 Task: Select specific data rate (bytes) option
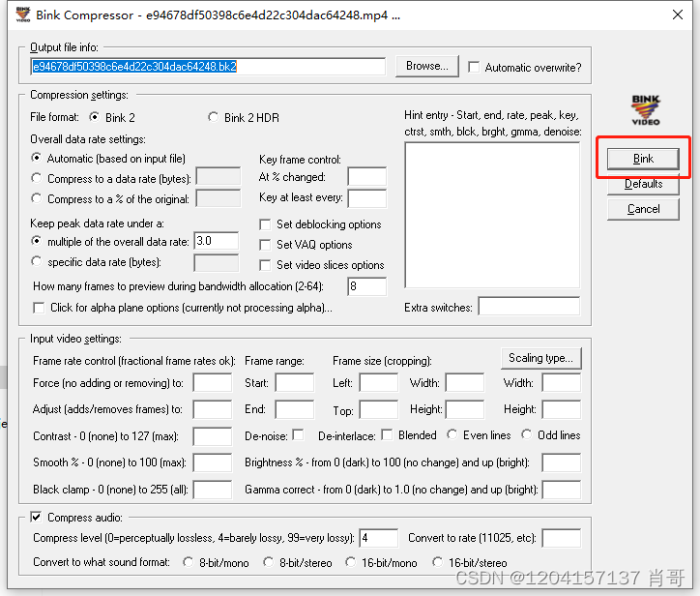37,261
